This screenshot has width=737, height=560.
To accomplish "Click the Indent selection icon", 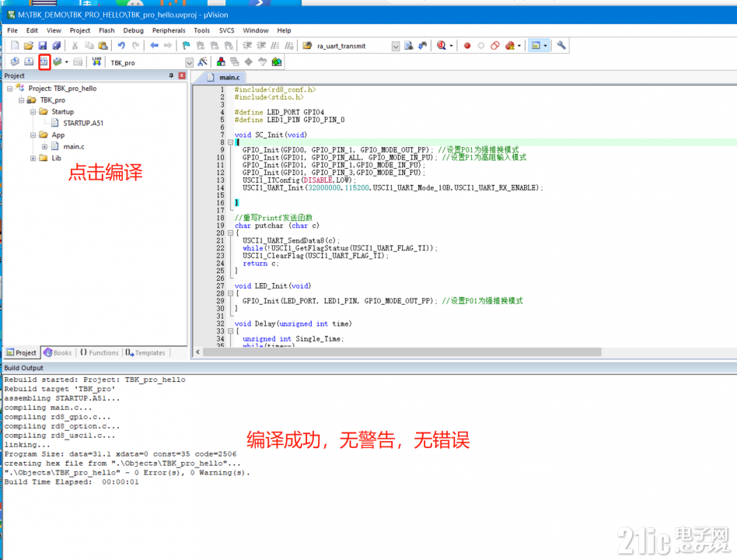I will pos(247,46).
